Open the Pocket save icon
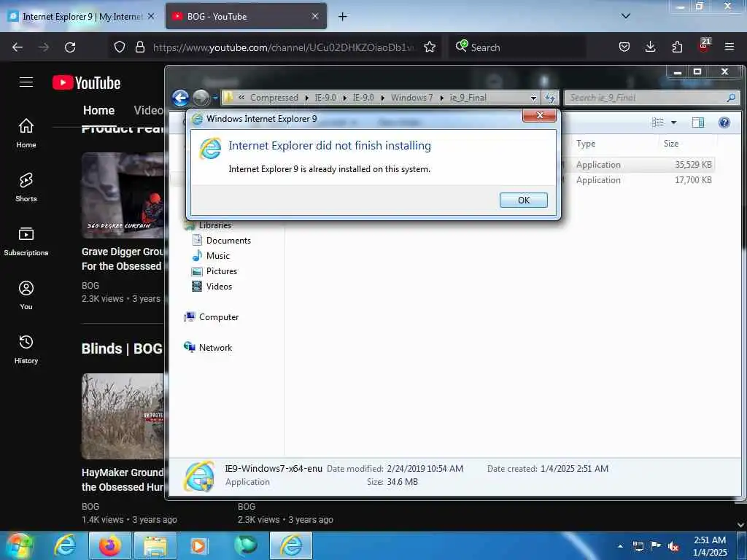 click(x=624, y=47)
